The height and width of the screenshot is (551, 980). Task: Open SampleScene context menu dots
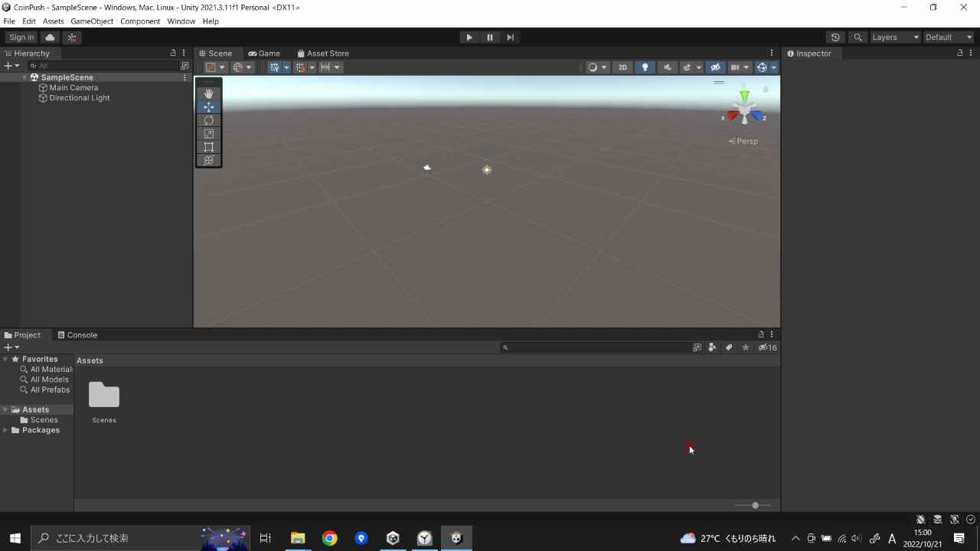click(x=185, y=77)
